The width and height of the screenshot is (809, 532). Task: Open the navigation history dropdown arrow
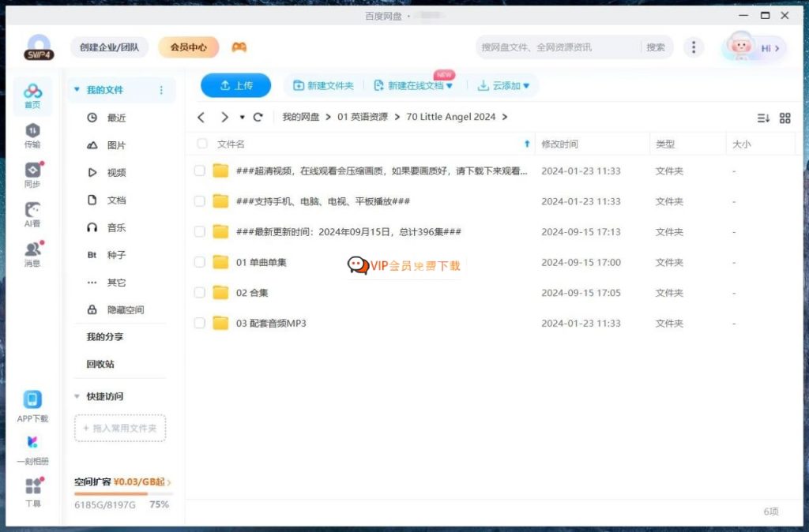coord(242,118)
